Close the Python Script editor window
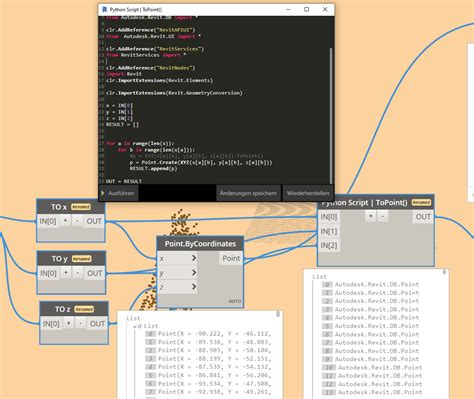This screenshot has width=474, height=399. point(325,9)
